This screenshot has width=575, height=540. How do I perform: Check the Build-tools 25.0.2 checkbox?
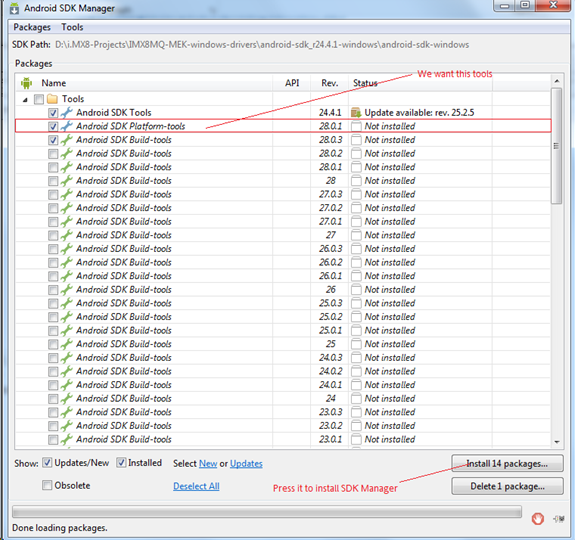pyautogui.click(x=53, y=317)
